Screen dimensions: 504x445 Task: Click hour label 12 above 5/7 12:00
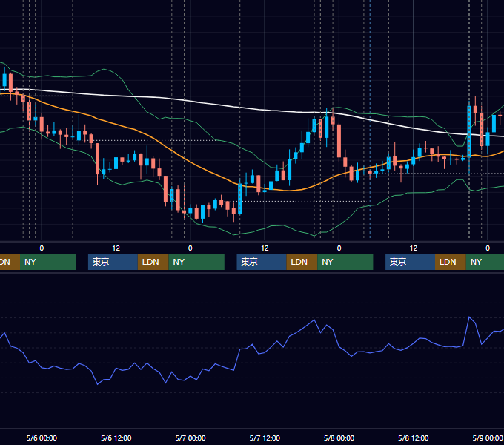tap(265, 248)
